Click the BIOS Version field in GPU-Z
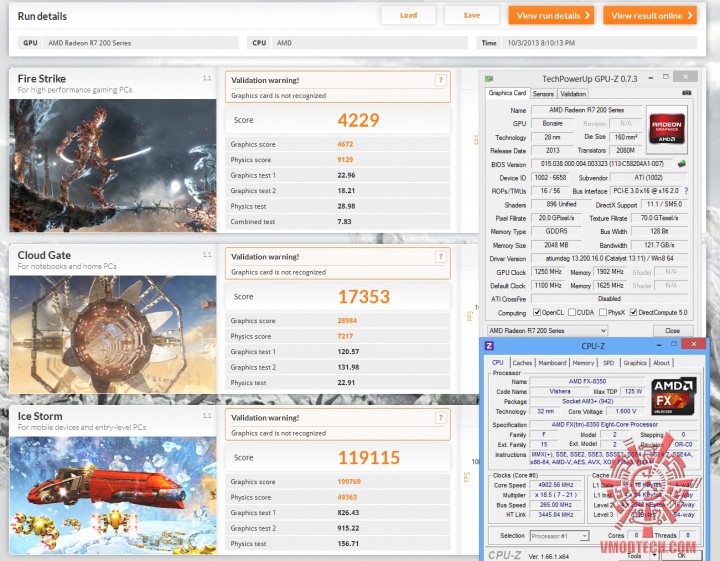The width and height of the screenshot is (720, 561). click(x=602, y=163)
